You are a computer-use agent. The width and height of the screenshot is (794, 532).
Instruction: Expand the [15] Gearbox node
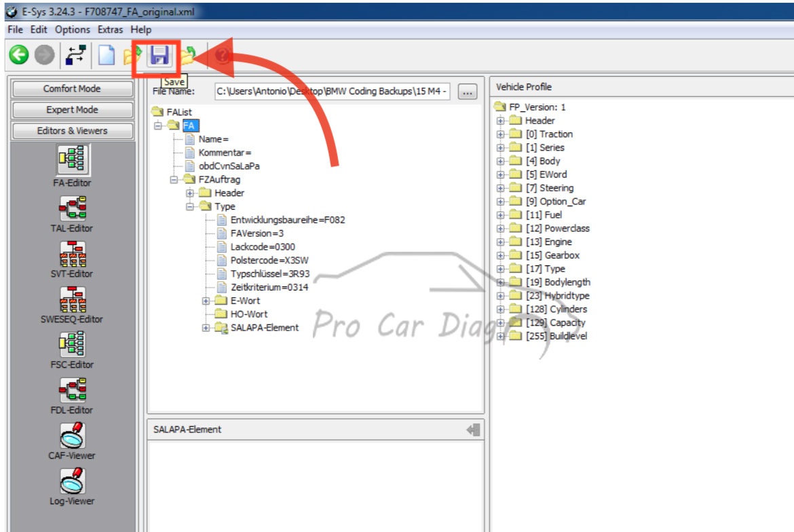(500, 256)
